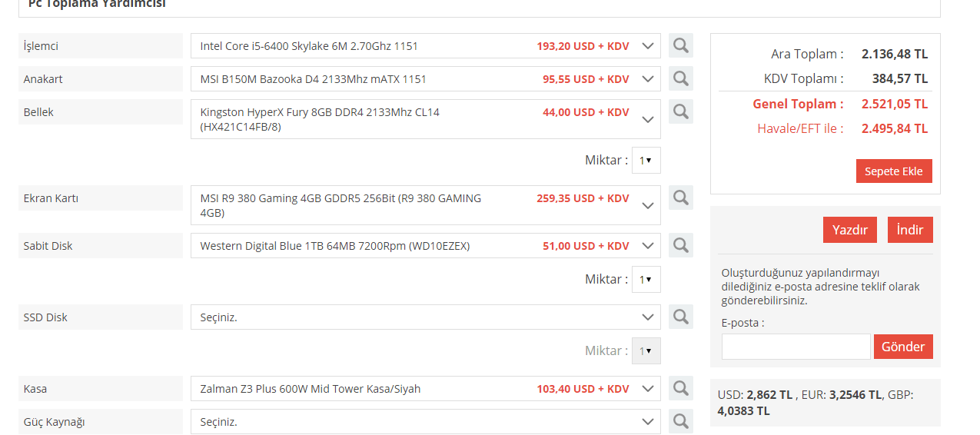Screen dimensions: 980x435
Task: Open SSD Disk search magnifier
Action: pyautogui.click(x=680, y=317)
